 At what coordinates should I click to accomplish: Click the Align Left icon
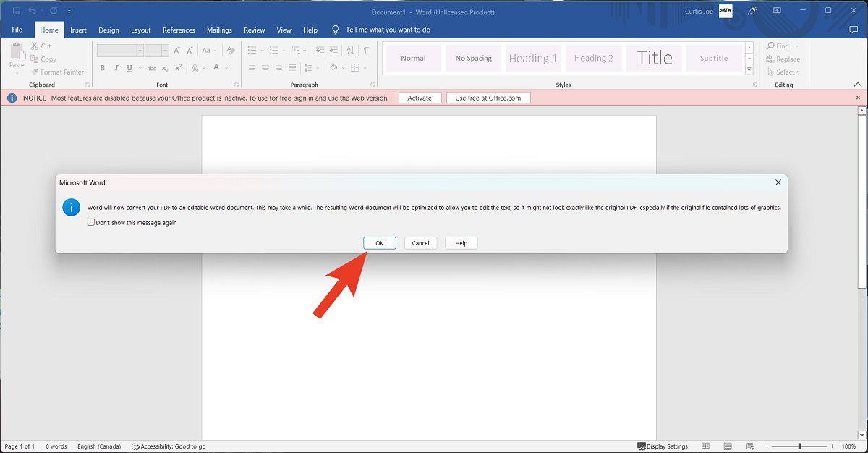(252, 68)
